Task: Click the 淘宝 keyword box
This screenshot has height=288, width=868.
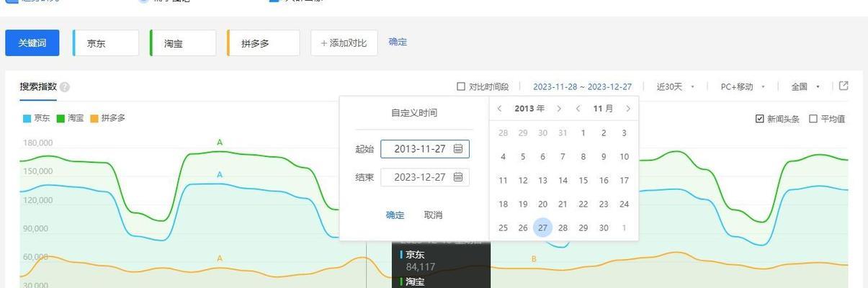Action: [x=183, y=43]
